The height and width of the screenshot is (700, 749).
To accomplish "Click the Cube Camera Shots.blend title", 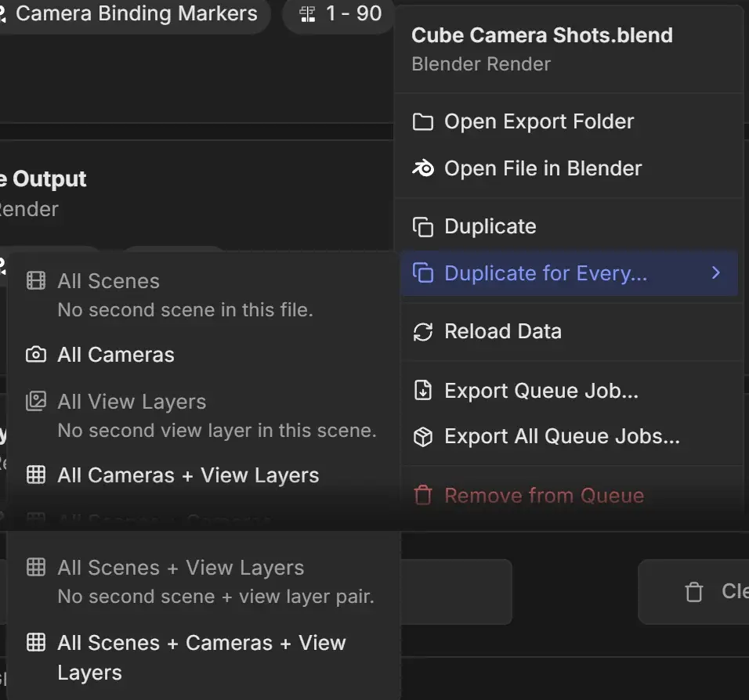I will 542,35.
